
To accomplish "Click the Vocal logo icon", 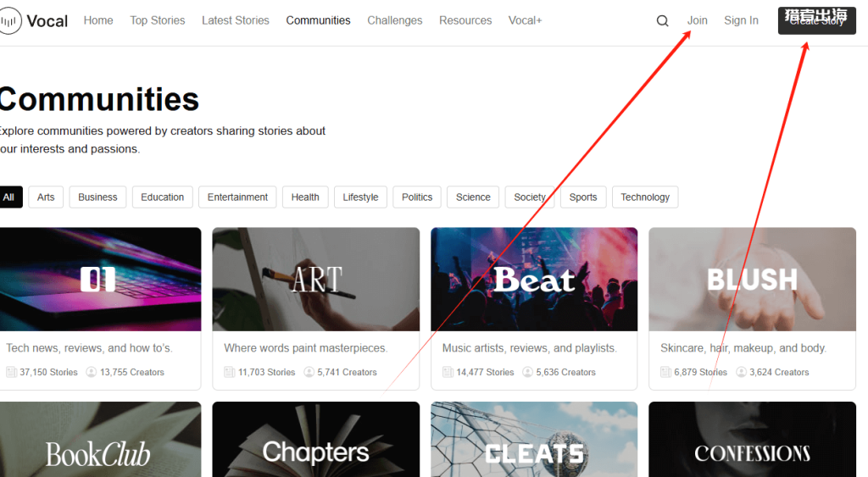I will [x=10, y=21].
